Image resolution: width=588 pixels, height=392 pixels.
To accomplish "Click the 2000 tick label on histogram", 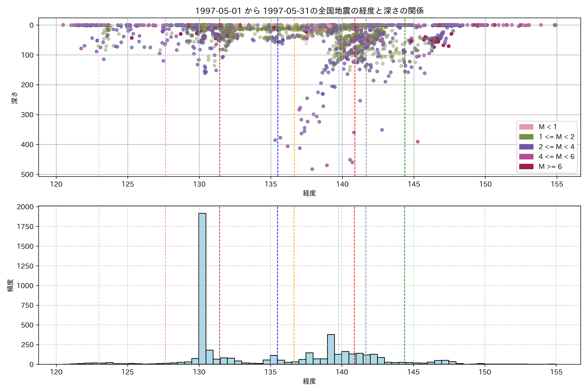I will tap(25, 207).
